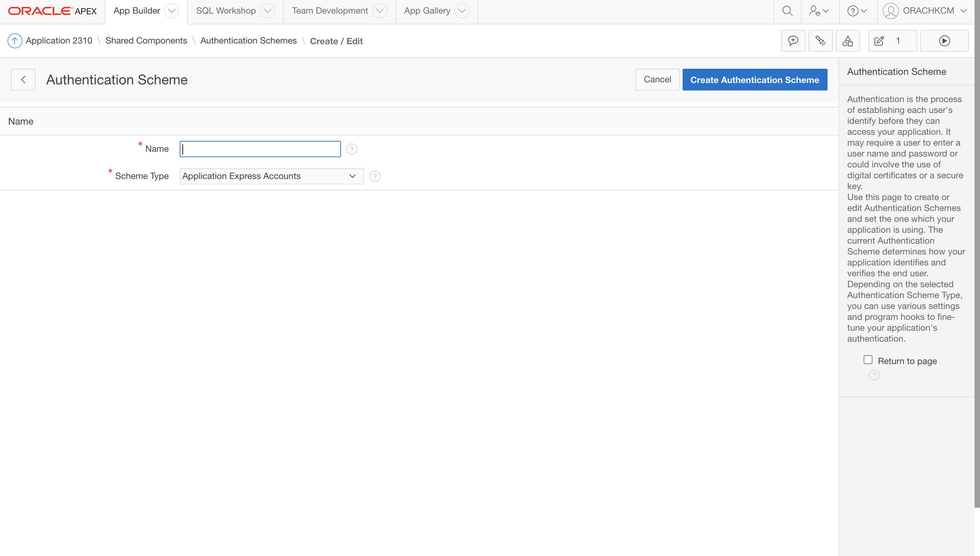The height and width of the screenshot is (556, 980).
Task: Click the Edit Page 1 pencil button
Action: click(x=892, y=41)
